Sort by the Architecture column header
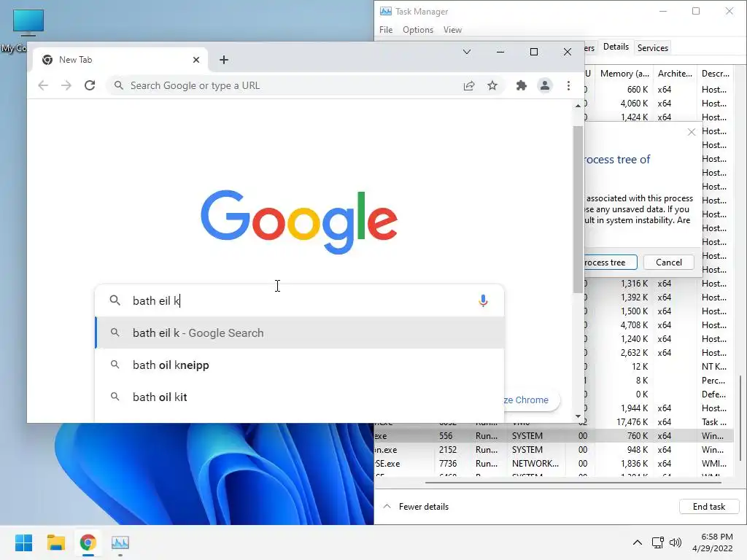 pyautogui.click(x=675, y=74)
